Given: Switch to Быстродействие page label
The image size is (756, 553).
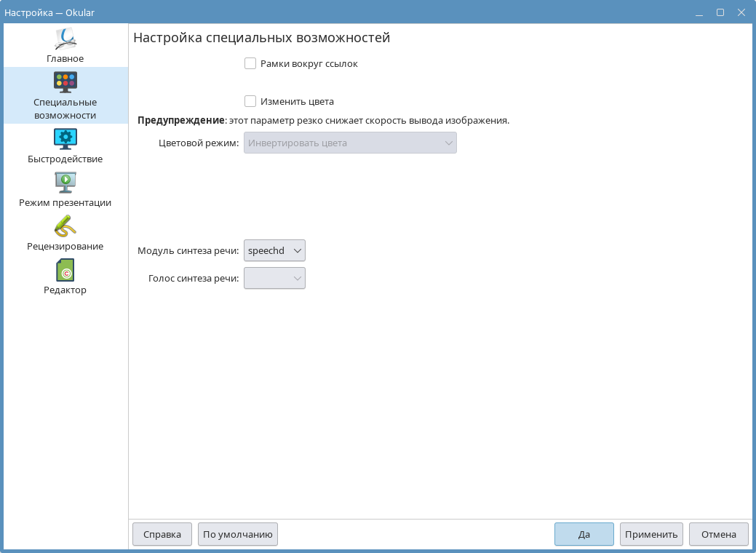Looking at the screenshot, I should pyautogui.click(x=65, y=159).
